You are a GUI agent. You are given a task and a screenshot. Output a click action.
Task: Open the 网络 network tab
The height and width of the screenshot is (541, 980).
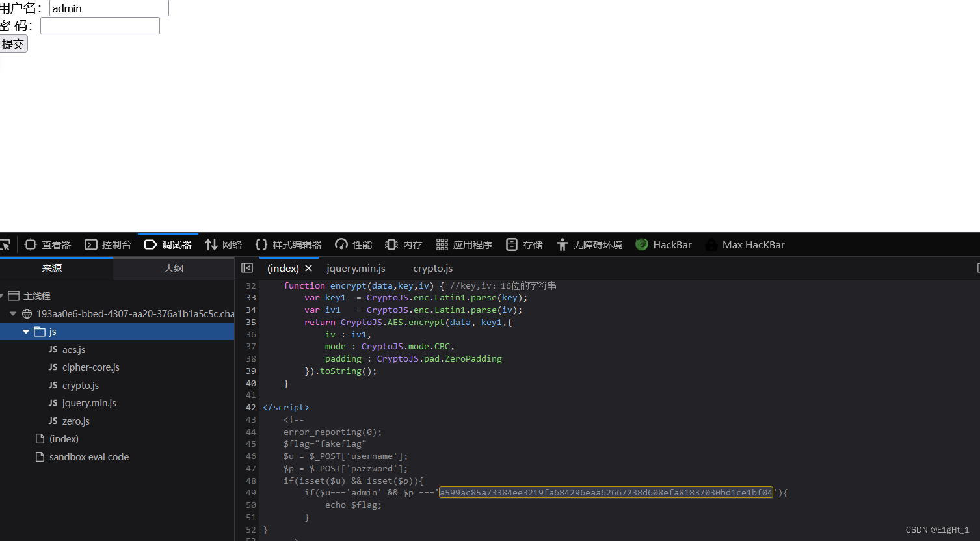(224, 244)
